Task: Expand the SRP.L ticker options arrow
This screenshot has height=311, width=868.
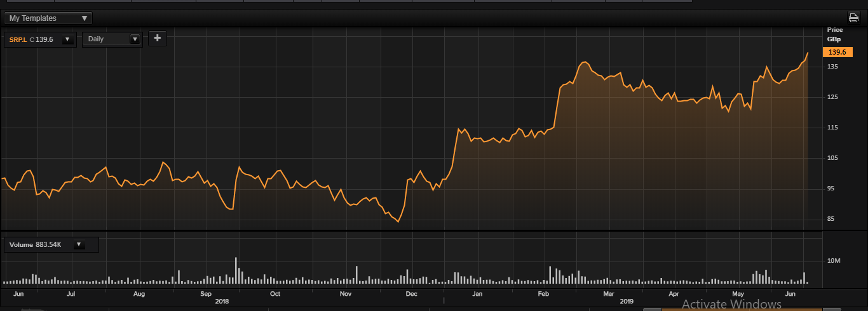Action: pyautogui.click(x=67, y=39)
